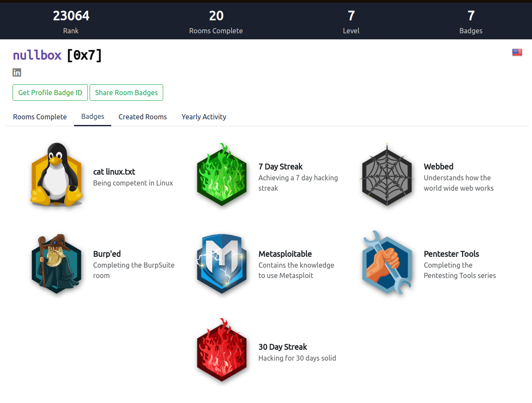Click the nullbox username heading
532x403 pixels.
37,55
